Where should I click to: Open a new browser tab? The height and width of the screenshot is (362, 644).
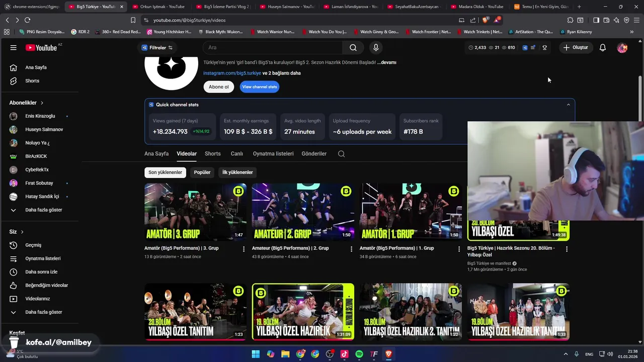coord(579,7)
